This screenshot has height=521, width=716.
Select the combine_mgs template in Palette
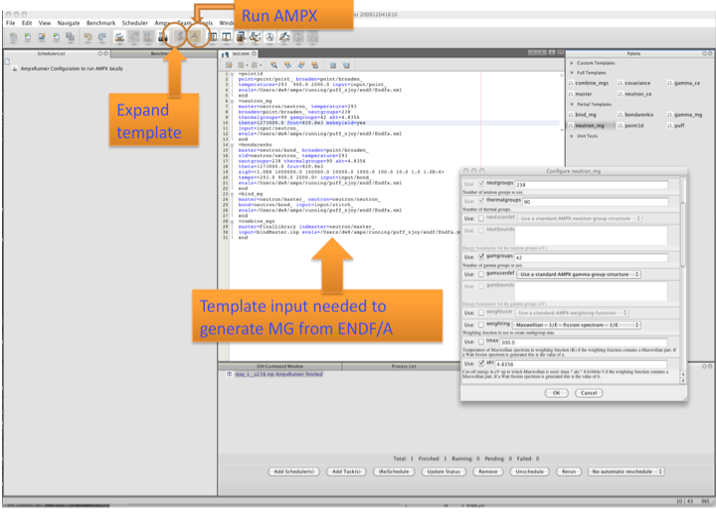[x=589, y=83]
